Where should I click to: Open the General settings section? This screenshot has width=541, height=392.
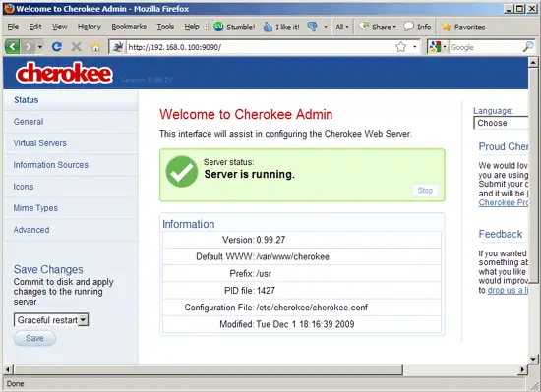pos(71,122)
